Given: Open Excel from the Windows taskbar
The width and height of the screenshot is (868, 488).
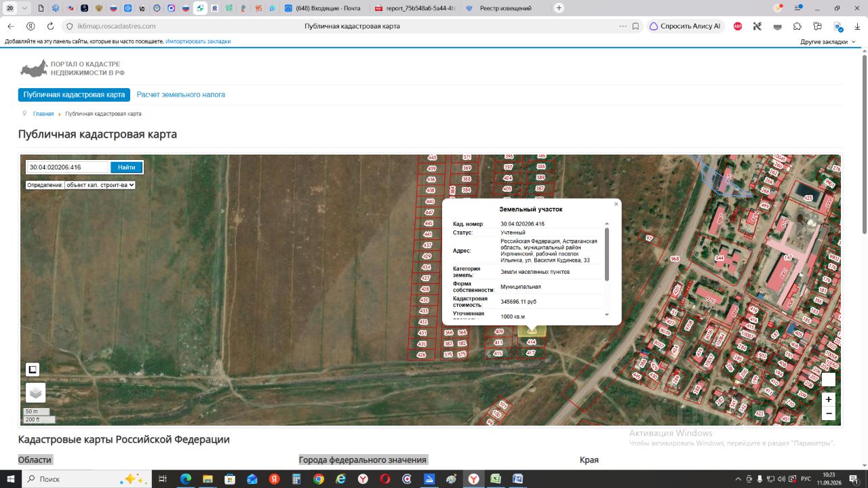Looking at the screenshot, I should (x=496, y=479).
